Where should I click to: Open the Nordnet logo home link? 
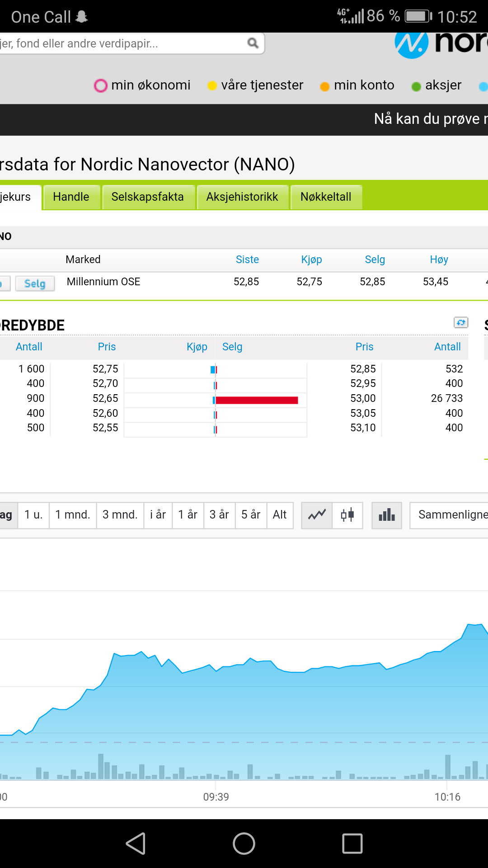click(x=441, y=44)
